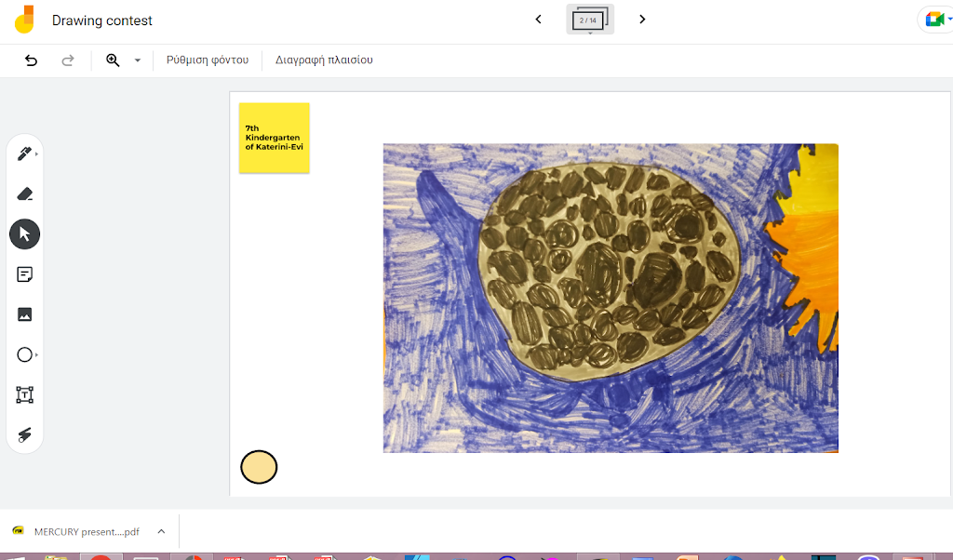Choose the Circle shape tool
The height and width of the screenshot is (560, 953).
[x=25, y=354]
